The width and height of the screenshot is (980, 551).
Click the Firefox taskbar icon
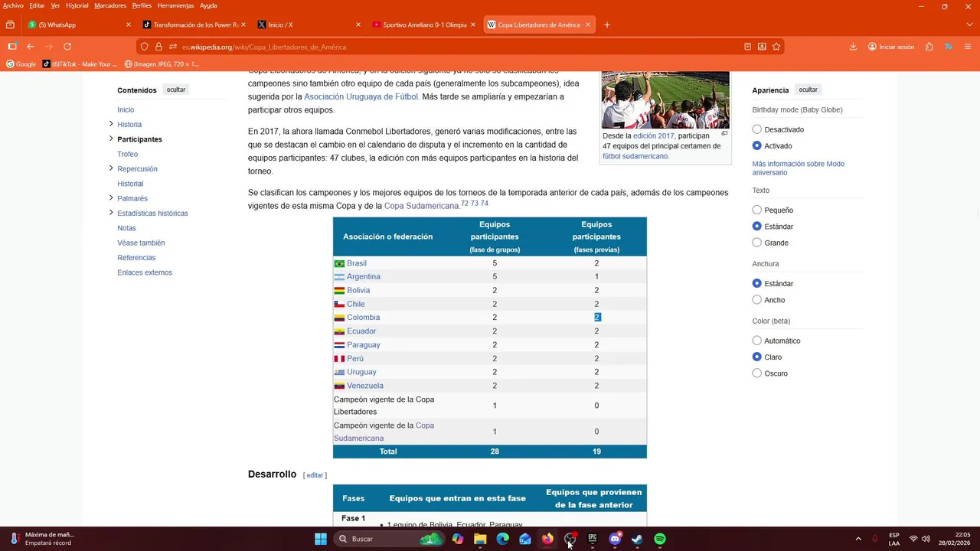click(x=547, y=539)
